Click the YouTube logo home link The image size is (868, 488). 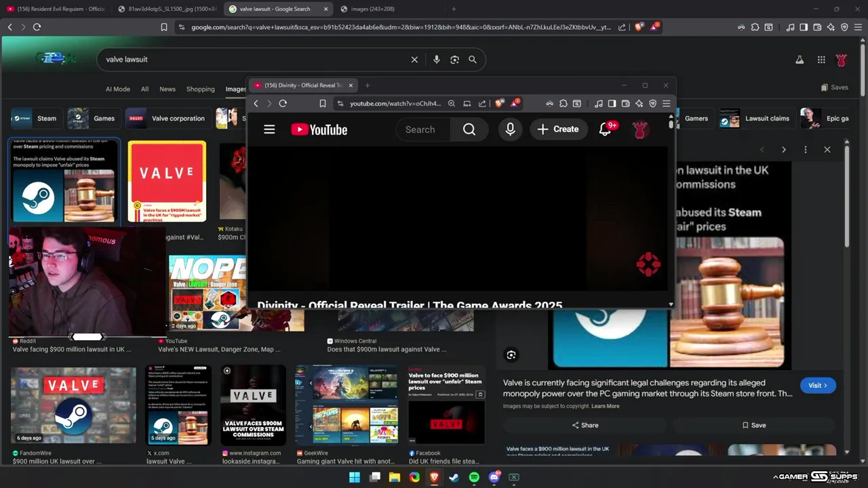[x=319, y=129]
